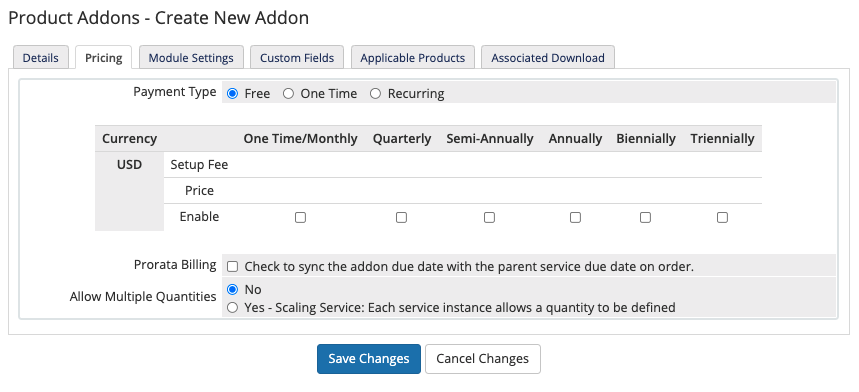Click the Enable row label

point(199,217)
